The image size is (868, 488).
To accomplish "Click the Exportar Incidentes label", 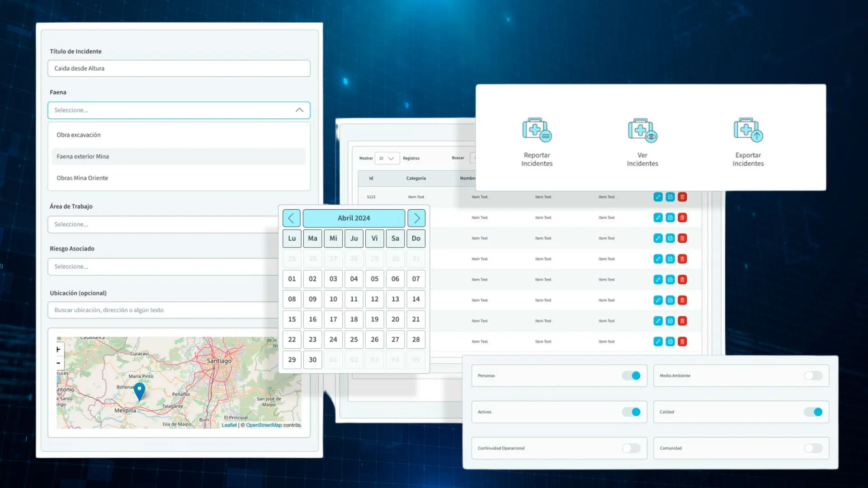I will 748,160.
